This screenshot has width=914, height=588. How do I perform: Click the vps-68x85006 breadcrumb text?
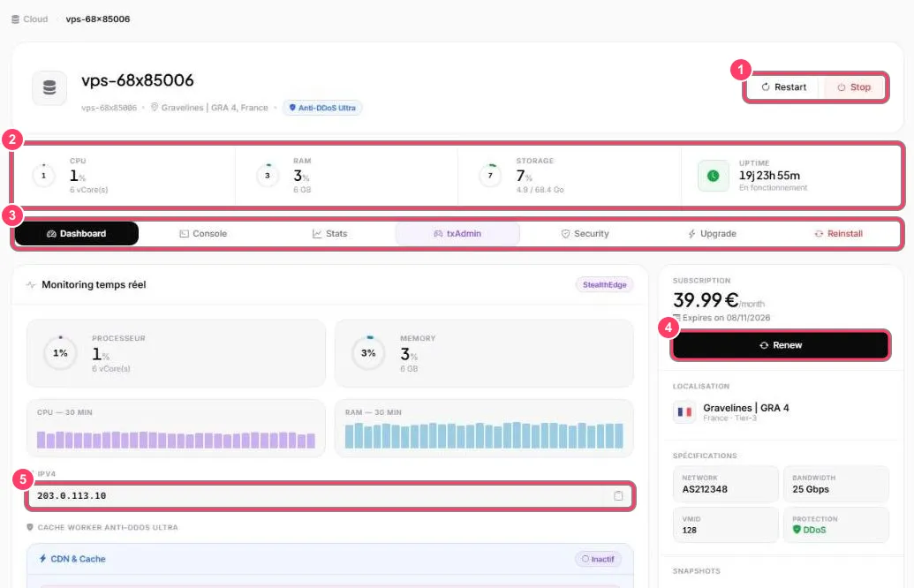click(x=98, y=19)
